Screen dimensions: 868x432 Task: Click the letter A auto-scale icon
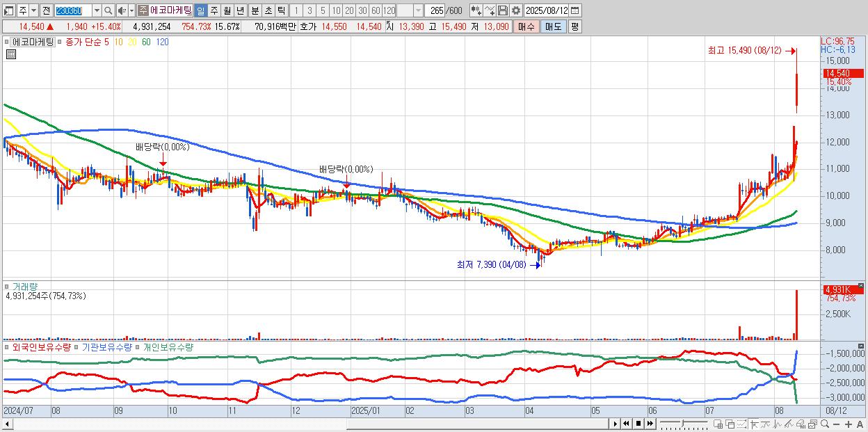coord(860,424)
